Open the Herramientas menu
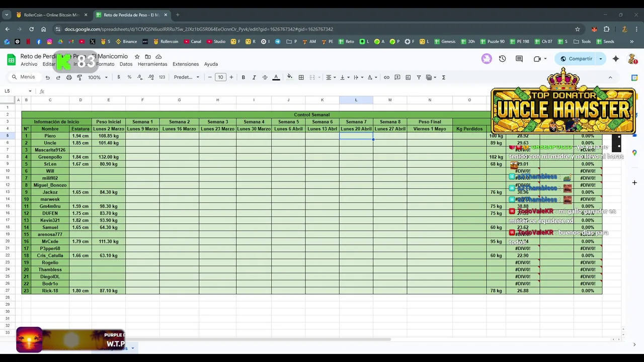The image size is (644, 362). pos(152,64)
